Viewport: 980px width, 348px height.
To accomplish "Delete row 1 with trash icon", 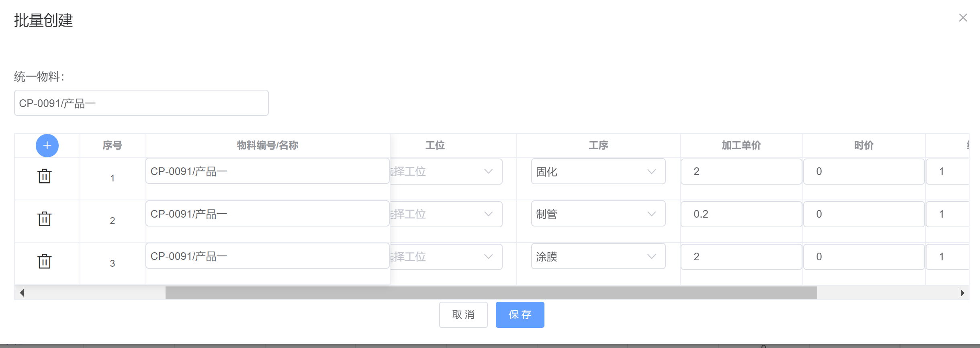I will [x=45, y=176].
